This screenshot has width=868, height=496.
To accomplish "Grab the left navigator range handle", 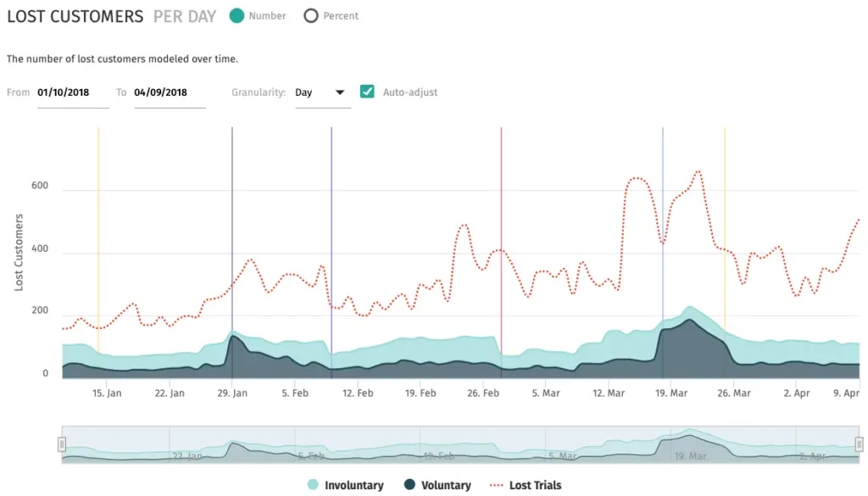I will point(61,444).
